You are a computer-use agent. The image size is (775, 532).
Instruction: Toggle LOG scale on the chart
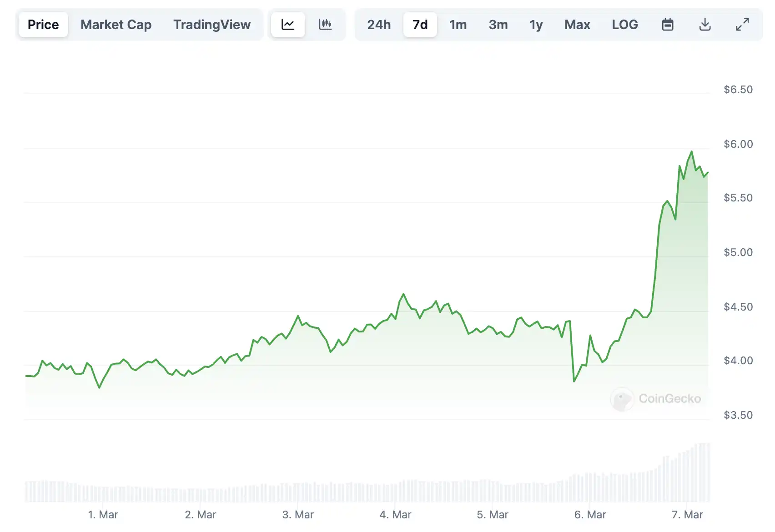[625, 25]
